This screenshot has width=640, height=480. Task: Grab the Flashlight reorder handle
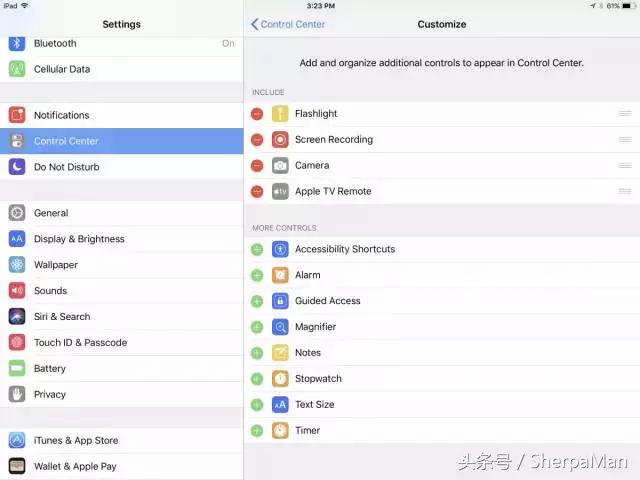click(x=625, y=113)
